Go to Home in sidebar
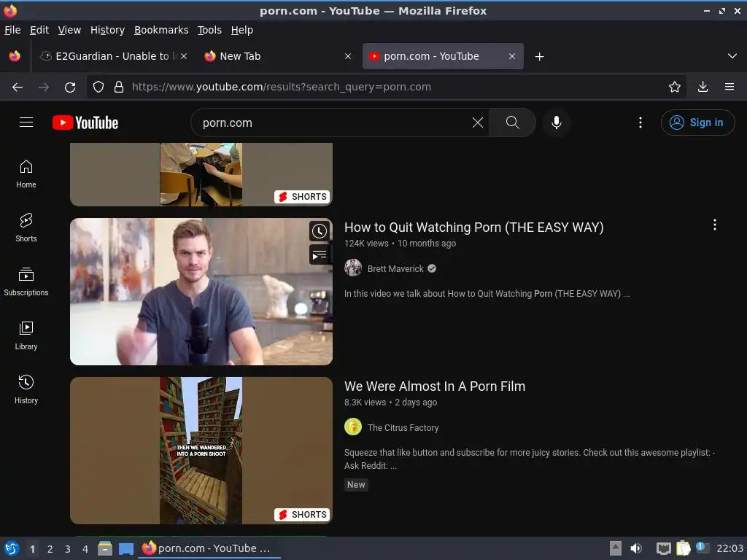The image size is (747, 560). (26, 174)
